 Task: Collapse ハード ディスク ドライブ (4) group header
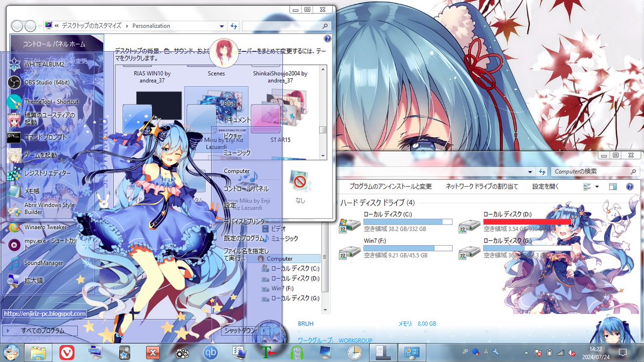(x=377, y=203)
